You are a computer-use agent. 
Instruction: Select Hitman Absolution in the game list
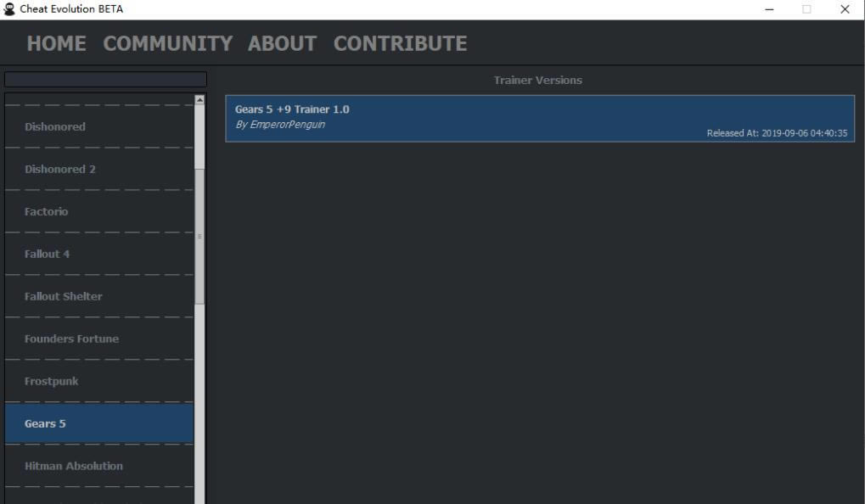pyautogui.click(x=99, y=466)
